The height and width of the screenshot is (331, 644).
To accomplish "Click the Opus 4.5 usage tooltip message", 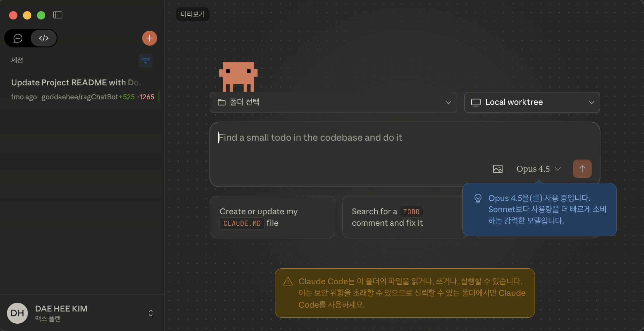I will point(547,209).
